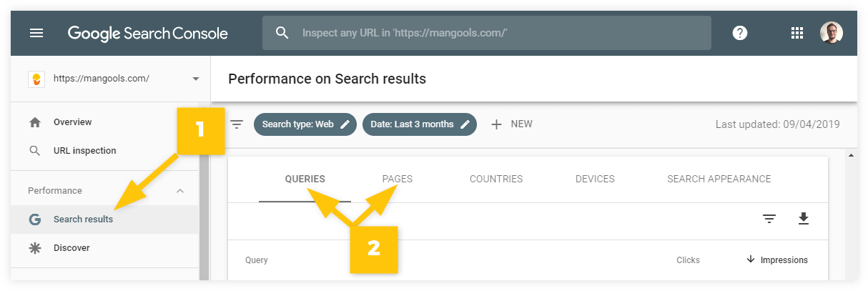Click the Inspect any URL search field

(x=487, y=33)
